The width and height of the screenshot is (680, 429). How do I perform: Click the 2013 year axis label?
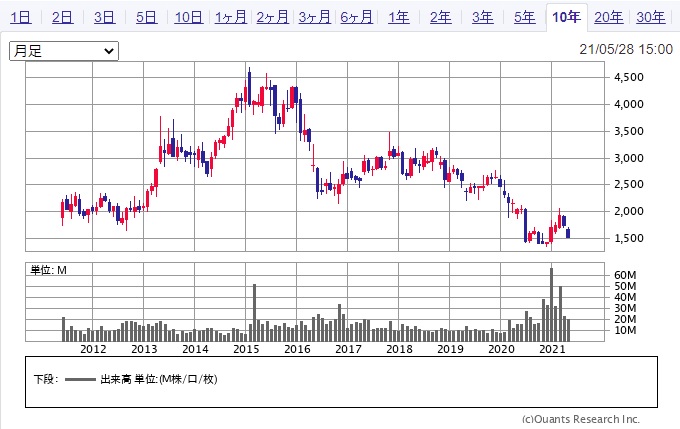point(144,349)
